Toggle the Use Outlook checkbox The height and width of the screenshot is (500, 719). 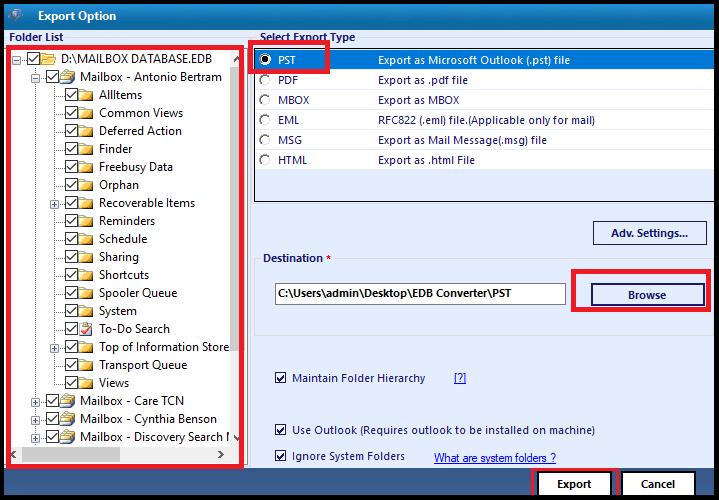click(x=280, y=430)
